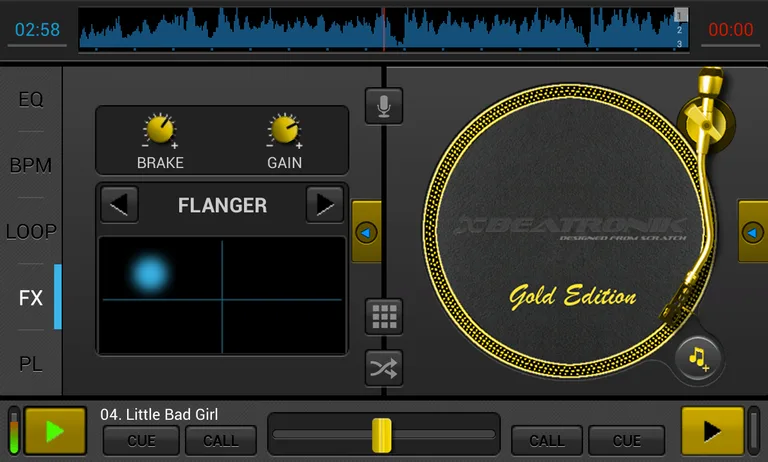Click the left deck volume level meter
768x462 pixels.
(x=14, y=430)
